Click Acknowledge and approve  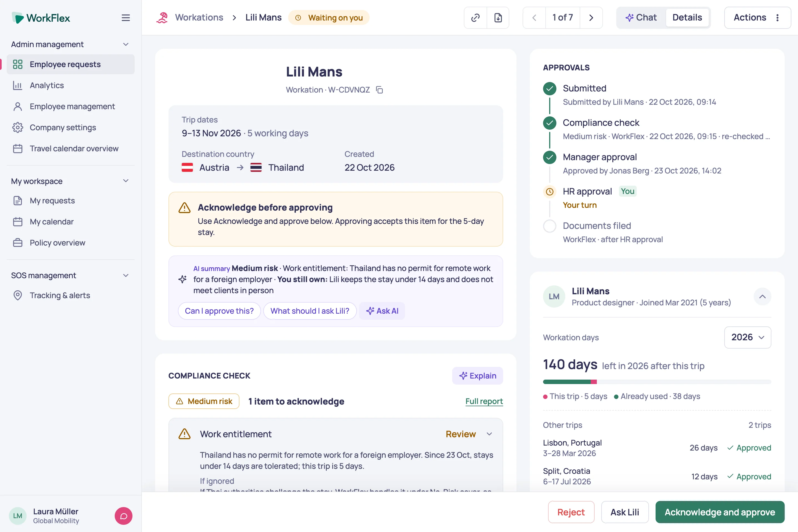coord(720,512)
